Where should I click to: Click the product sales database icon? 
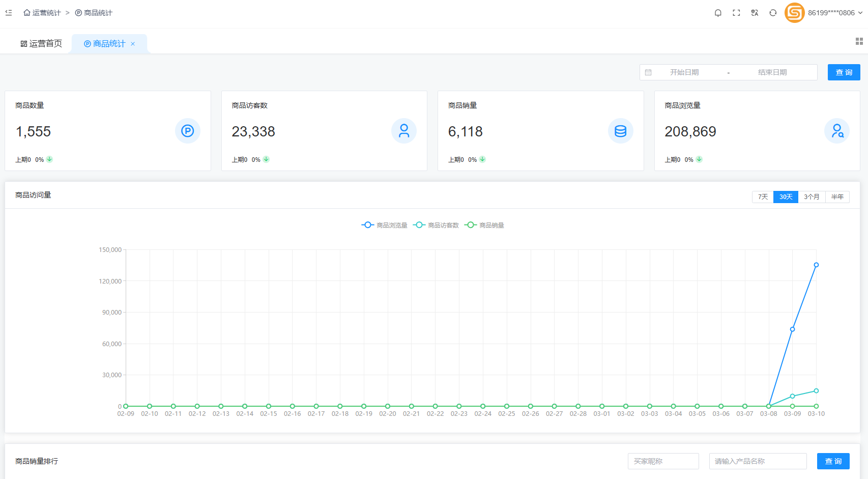click(x=620, y=131)
